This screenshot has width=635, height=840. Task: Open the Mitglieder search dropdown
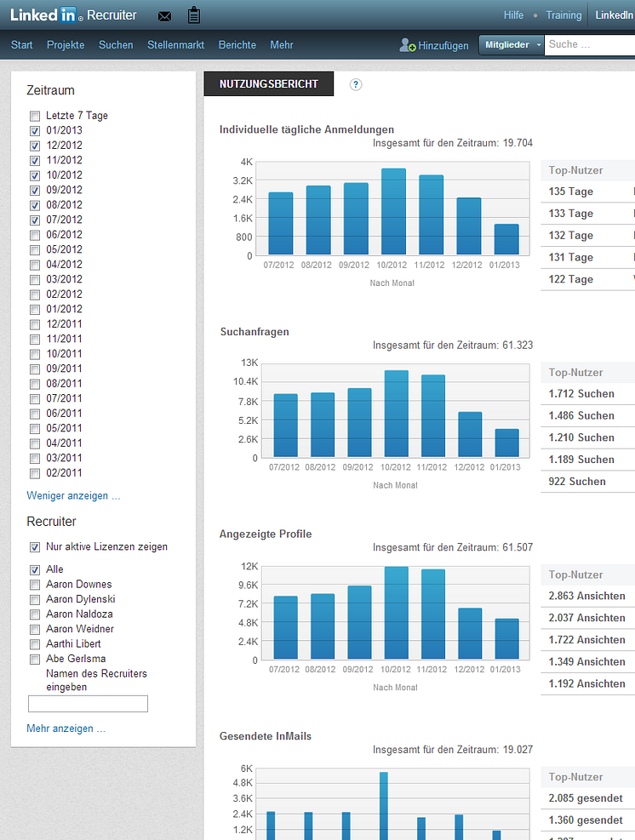(x=512, y=45)
